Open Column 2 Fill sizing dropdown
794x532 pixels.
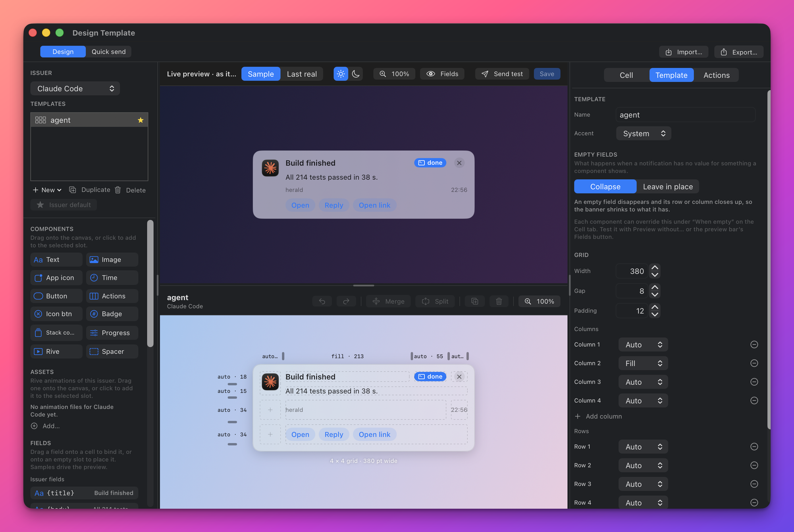tap(643, 363)
